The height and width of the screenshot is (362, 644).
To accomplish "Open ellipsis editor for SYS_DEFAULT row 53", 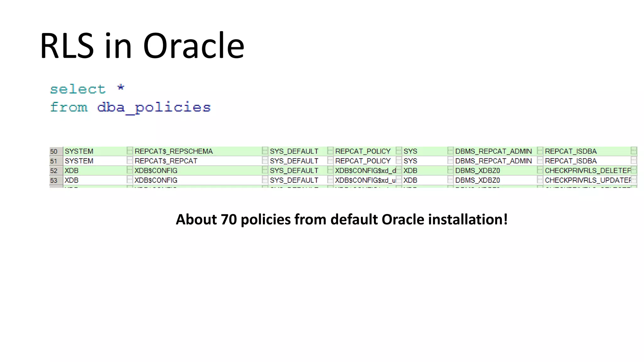I will point(330,180).
